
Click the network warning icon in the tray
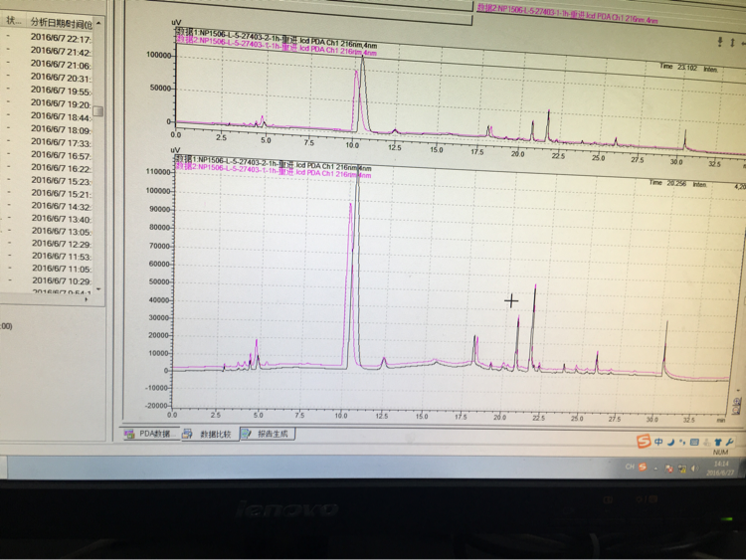tap(681, 468)
